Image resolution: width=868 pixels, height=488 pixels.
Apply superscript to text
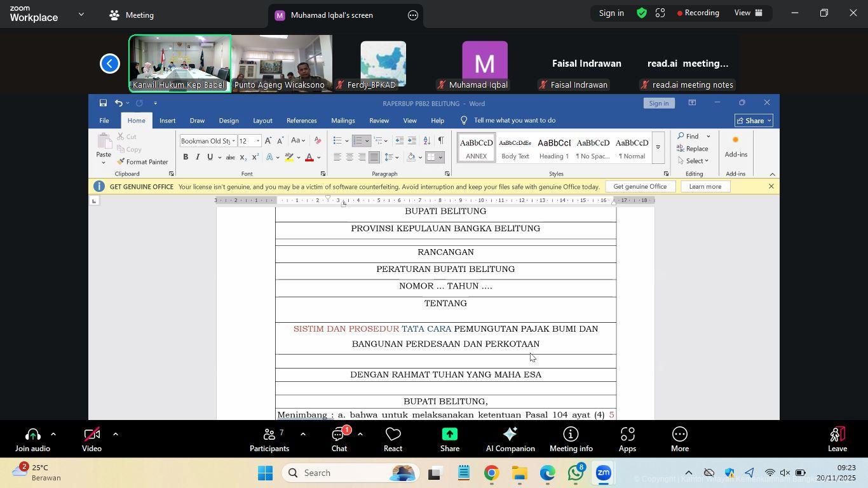tap(254, 157)
